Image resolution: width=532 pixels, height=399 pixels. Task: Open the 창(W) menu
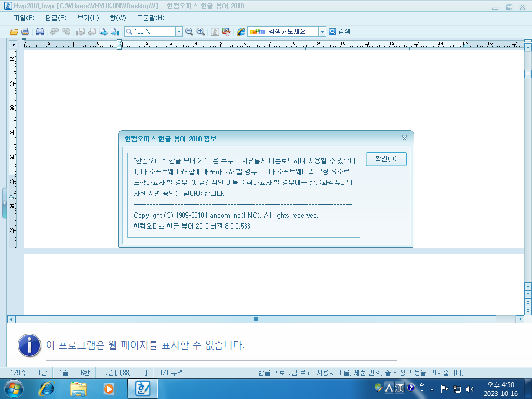pos(118,18)
